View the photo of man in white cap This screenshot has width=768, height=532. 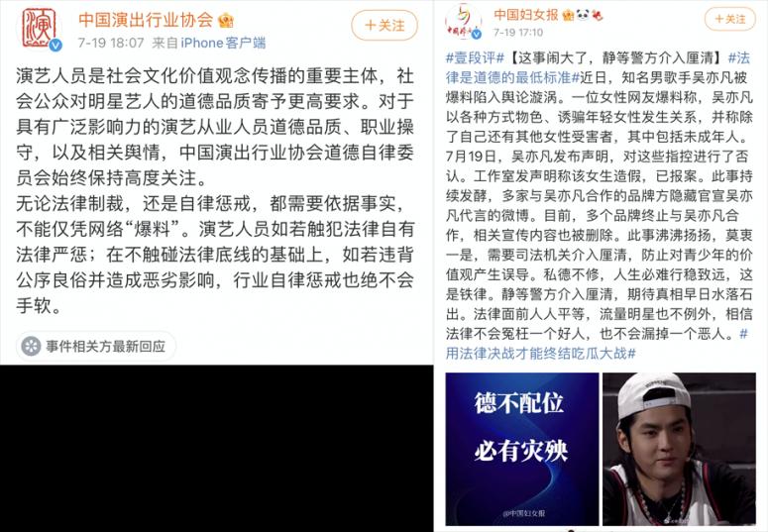point(680,449)
